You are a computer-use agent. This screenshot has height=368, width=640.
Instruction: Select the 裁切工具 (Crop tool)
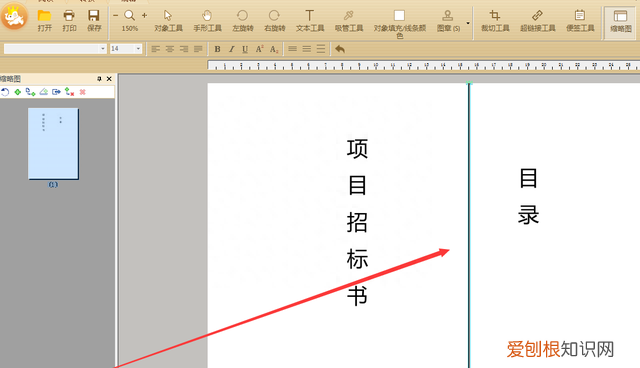click(495, 21)
